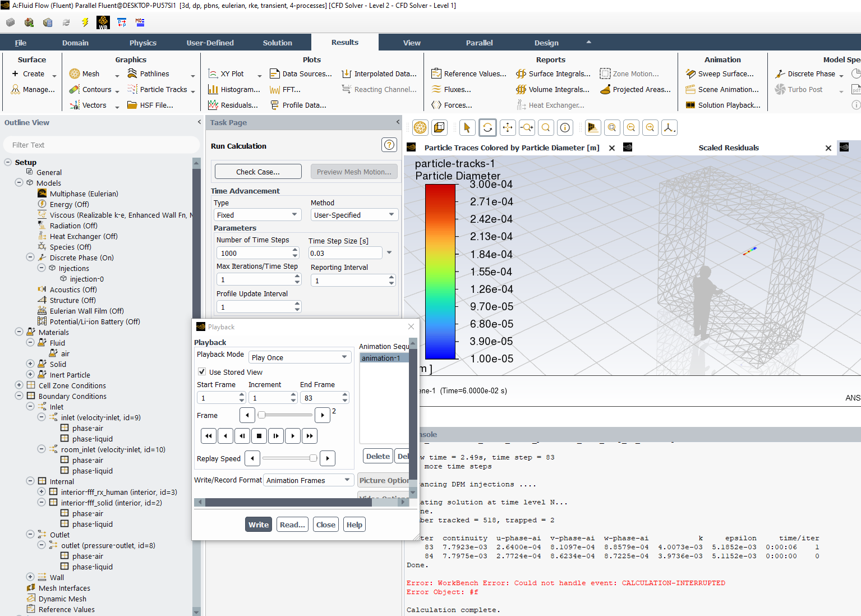The width and height of the screenshot is (861, 616).
Task: Open the Contours graphics option
Action: coord(91,89)
